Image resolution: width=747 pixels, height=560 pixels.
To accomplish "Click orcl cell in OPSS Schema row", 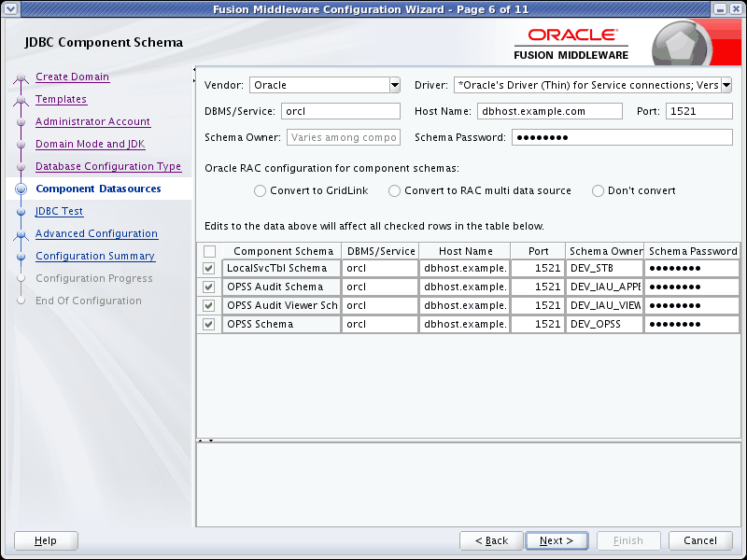I will [x=380, y=324].
